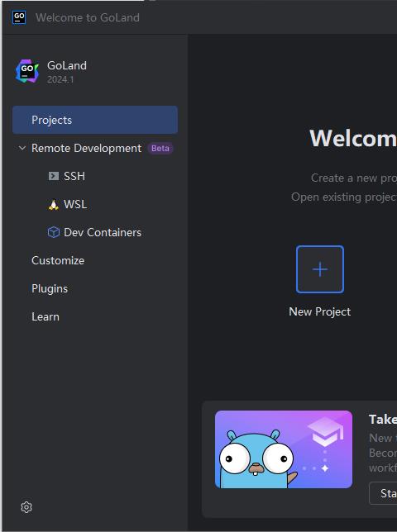Click the Beta badge
Image resolution: width=397 pixels, height=532 pixels.
point(160,148)
